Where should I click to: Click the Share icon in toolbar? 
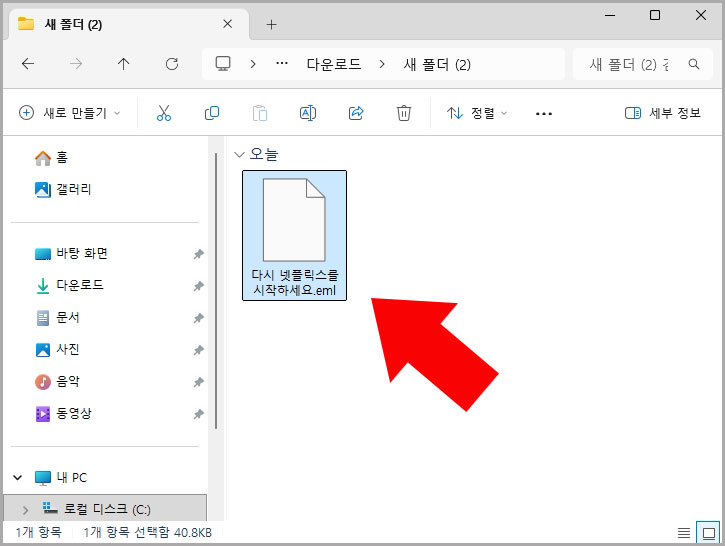[356, 113]
